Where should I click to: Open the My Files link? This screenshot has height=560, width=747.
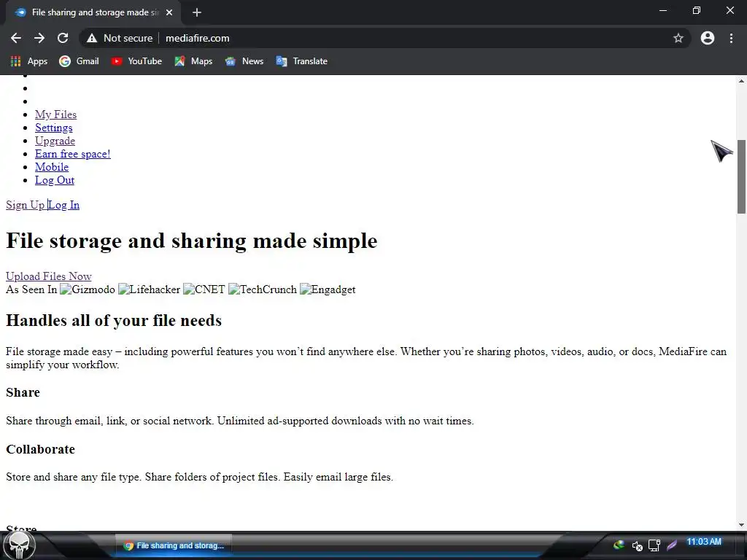tap(55, 114)
